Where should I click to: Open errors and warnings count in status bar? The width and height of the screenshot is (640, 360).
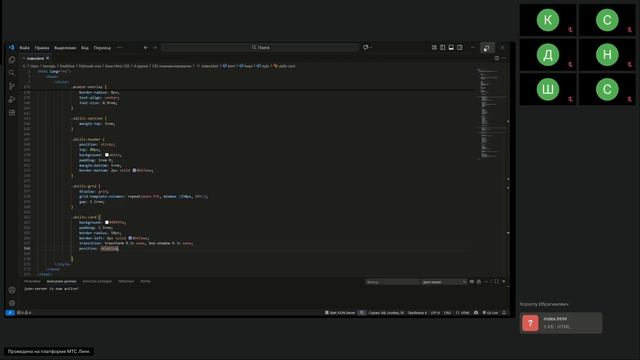(24, 313)
